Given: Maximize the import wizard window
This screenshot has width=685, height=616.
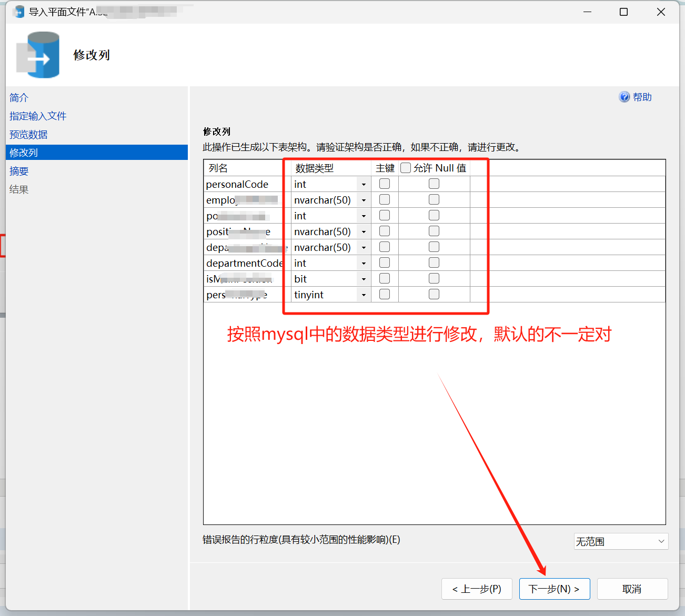Looking at the screenshot, I should click(x=623, y=12).
